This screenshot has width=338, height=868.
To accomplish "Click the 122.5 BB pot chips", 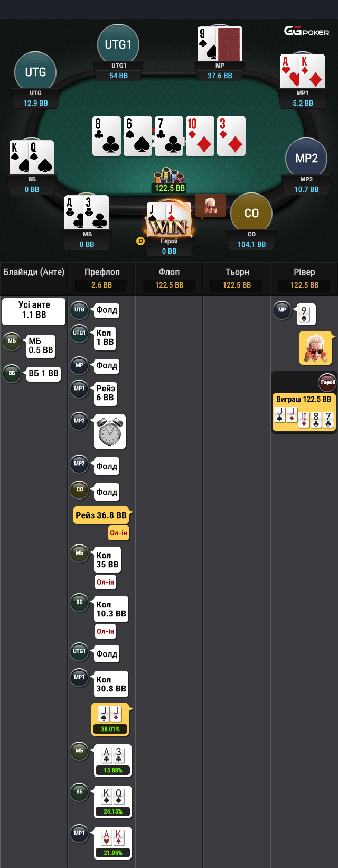I will [x=170, y=181].
